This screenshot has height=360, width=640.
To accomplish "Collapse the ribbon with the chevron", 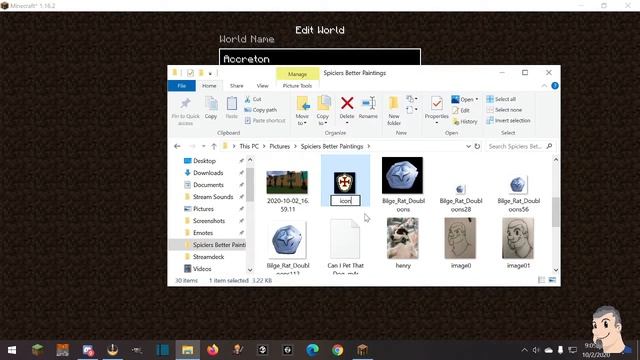I will [x=544, y=86].
